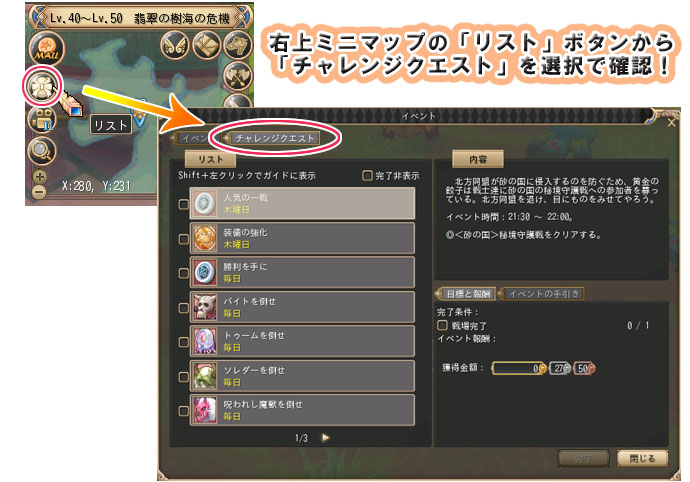Viewport: 690px width, 482px height.
Task: Open the イベントの手引き tab
Action: [x=543, y=294]
